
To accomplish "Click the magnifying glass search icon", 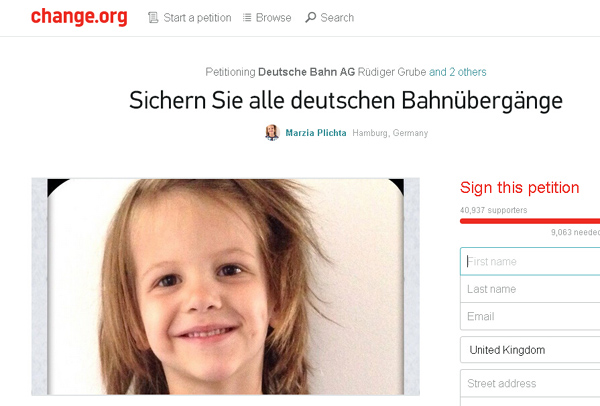I will 311,18.
